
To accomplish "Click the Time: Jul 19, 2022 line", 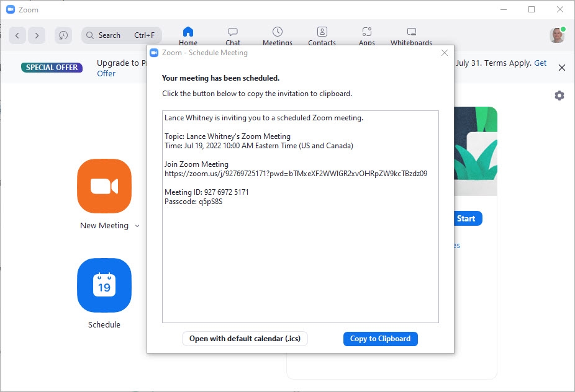I will 259,146.
